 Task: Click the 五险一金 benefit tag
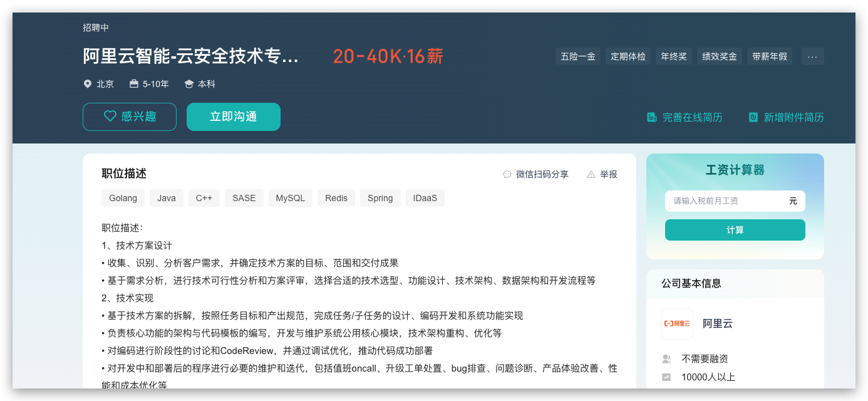click(578, 56)
